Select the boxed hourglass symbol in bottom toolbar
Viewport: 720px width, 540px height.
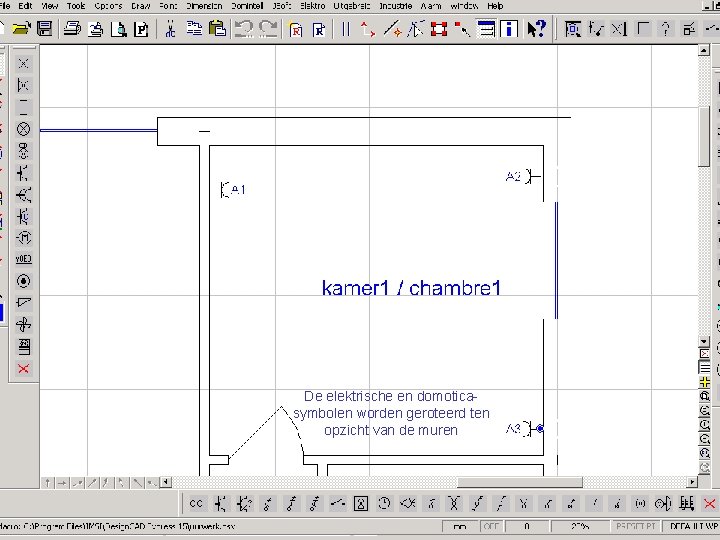(x=361, y=504)
